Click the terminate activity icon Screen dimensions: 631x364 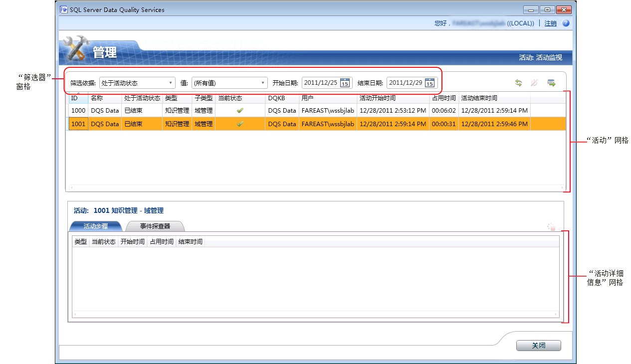(534, 83)
